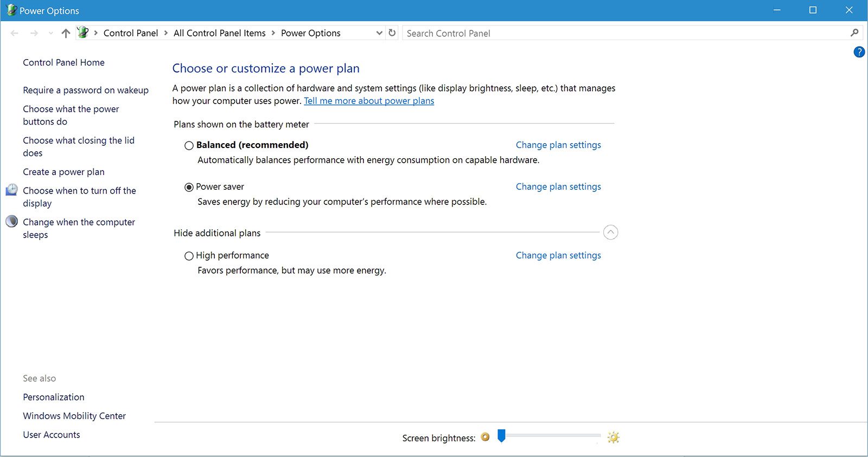Select the Balanced (recommended) plan

[189, 145]
